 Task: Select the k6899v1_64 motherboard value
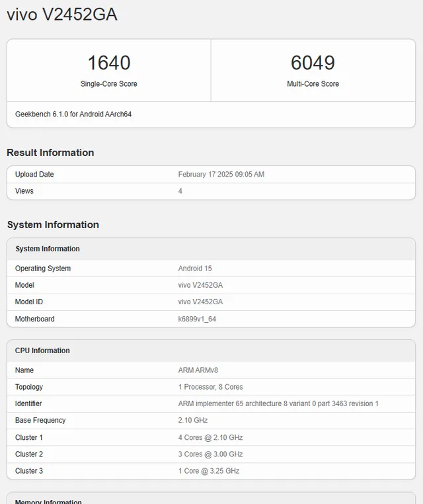pyautogui.click(x=197, y=319)
